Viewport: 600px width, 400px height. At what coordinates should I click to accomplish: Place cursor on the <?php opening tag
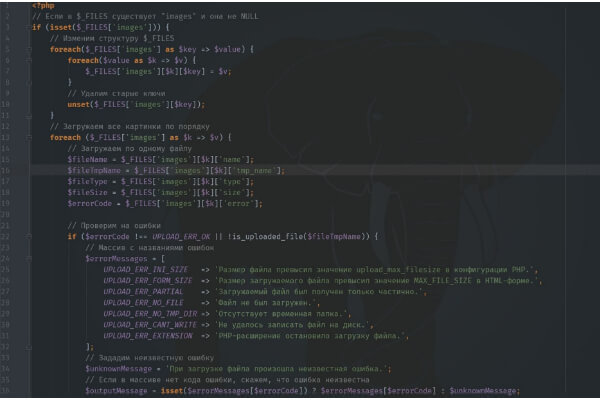pyautogui.click(x=42, y=7)
